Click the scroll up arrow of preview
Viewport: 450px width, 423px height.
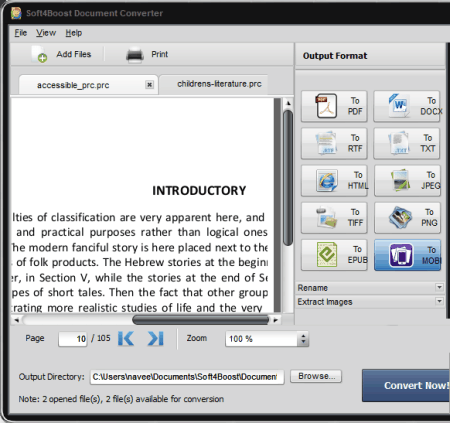288,103
